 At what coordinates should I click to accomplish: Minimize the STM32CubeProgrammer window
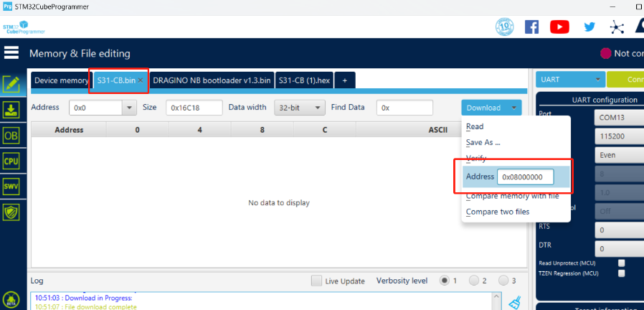pyautogui.click(x=613, y=7)
